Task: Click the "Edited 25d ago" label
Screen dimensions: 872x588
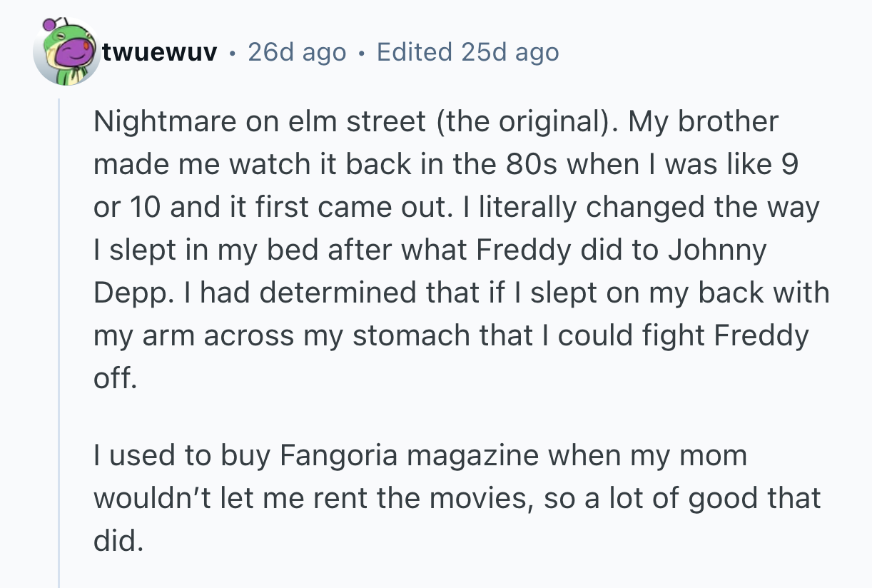Action: [x=467, y=52]
